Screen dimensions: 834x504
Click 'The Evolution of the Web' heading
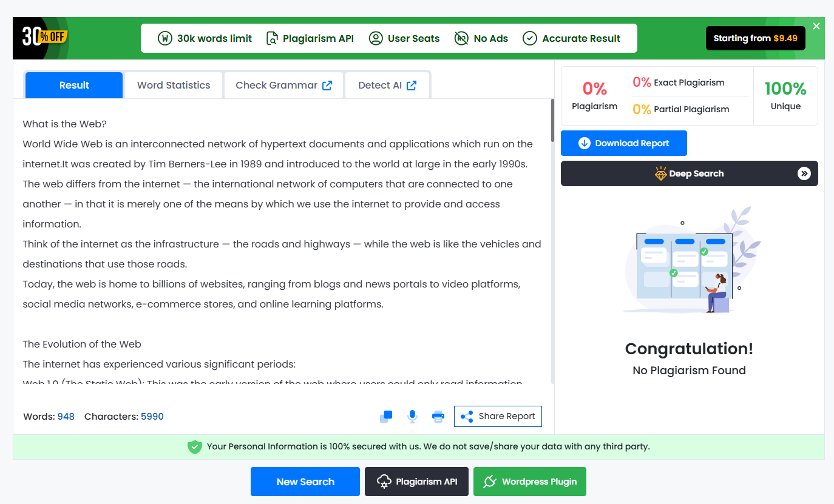coord(82,344)
